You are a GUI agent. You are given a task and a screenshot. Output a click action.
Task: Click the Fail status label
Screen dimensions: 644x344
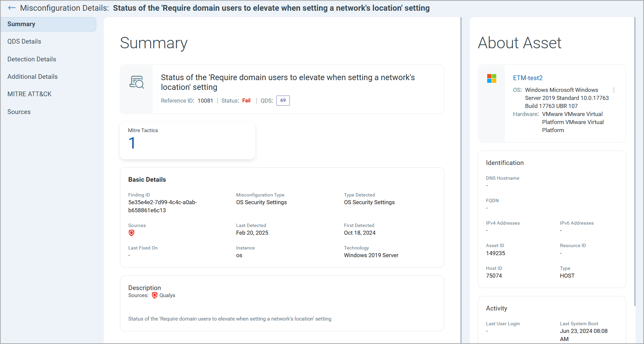(x=246, y=101)
